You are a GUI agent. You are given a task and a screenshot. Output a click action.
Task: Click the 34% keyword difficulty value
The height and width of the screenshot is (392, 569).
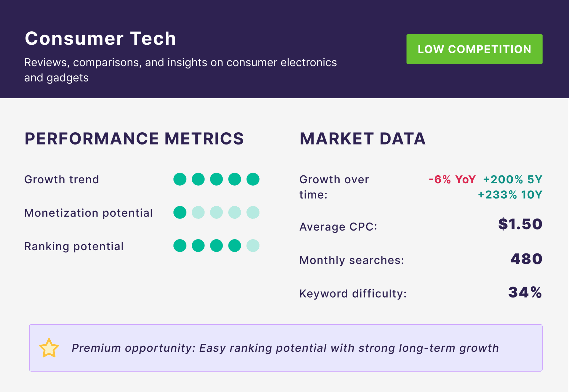(525, 293)
